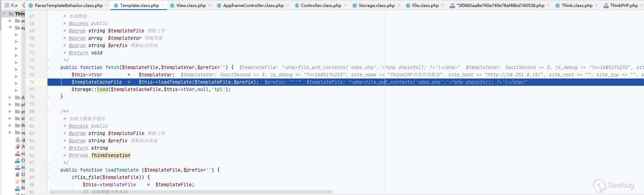
Task: Collapse the 'ap' folder in project tree
Action: (10, 28)
